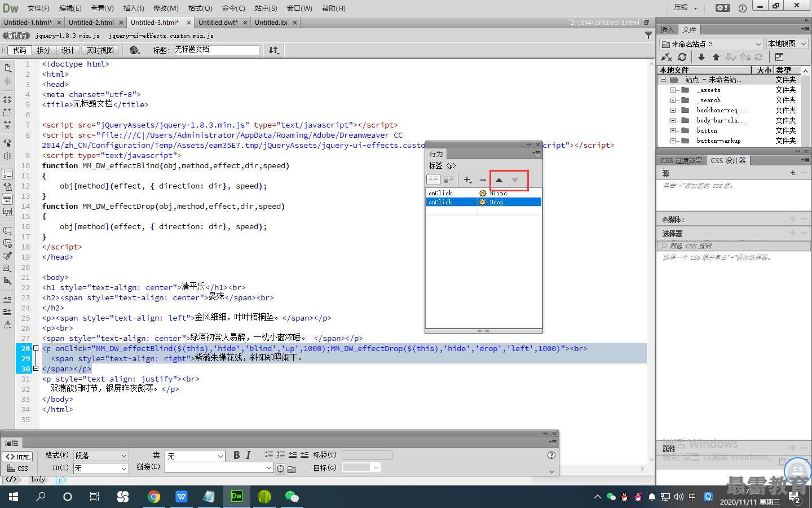812x508 pixels.
Task: Click the preview in browser globe icon
Action: 134,50
